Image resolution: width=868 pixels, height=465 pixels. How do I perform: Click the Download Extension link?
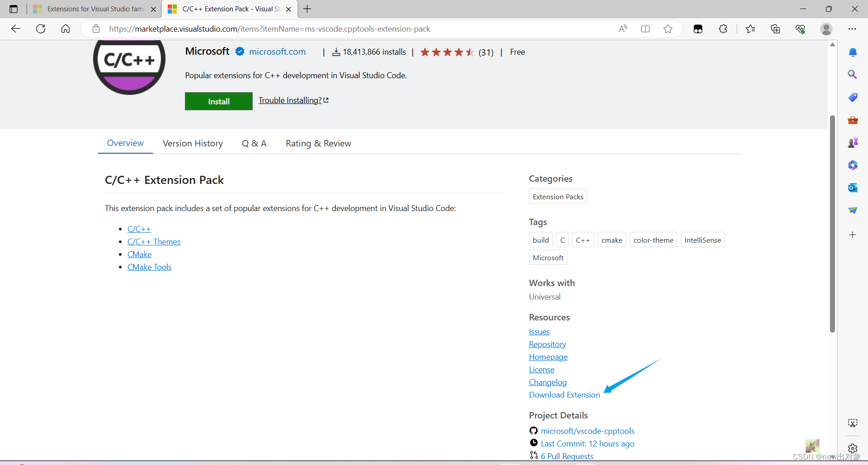[x=565, y=395]
